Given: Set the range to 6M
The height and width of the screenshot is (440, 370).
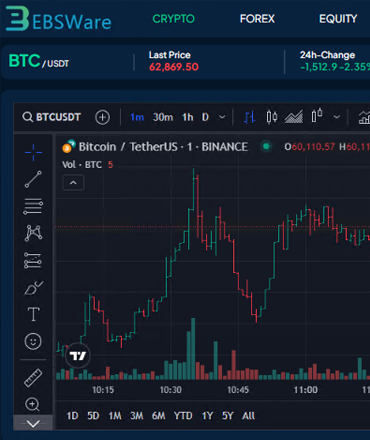Looking at the screenshot, I should coord(158,416).
